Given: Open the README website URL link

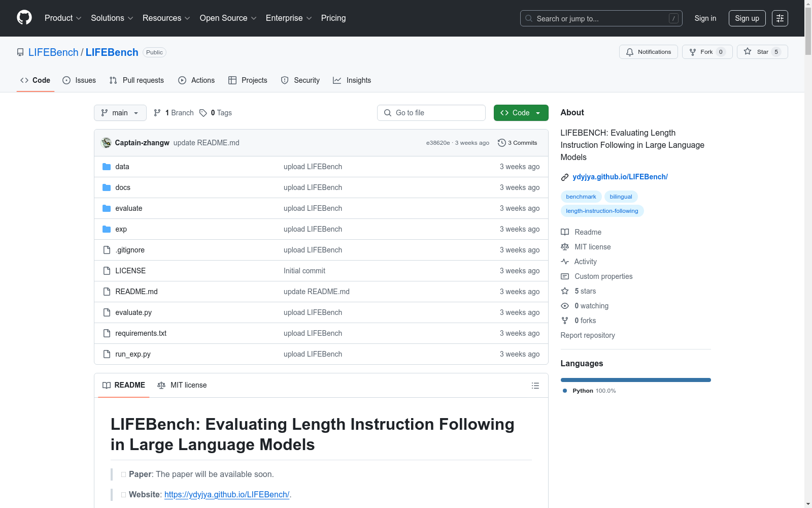Looking at the screenshot, I should click(x=227, y=494).
